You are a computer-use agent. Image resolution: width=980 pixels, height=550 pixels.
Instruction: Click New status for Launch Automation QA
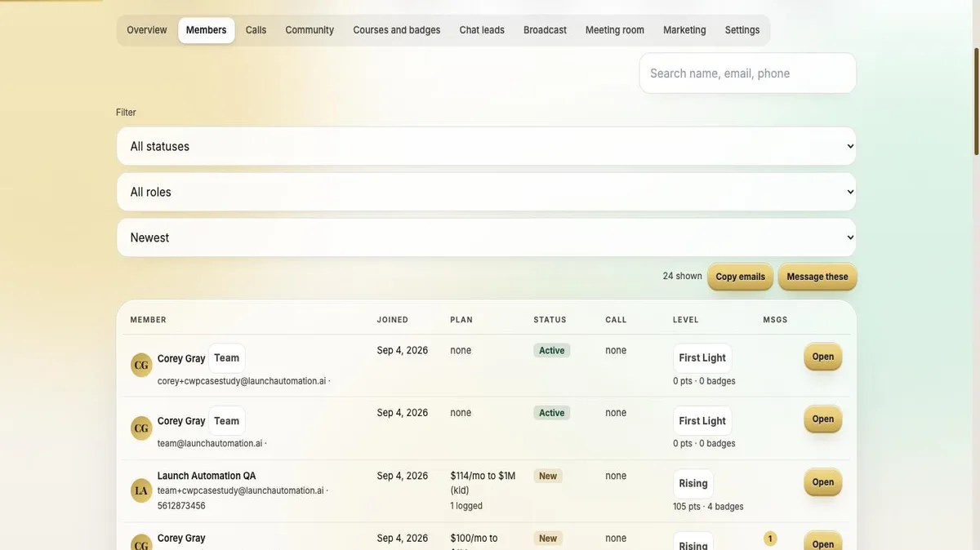(548, 476)
